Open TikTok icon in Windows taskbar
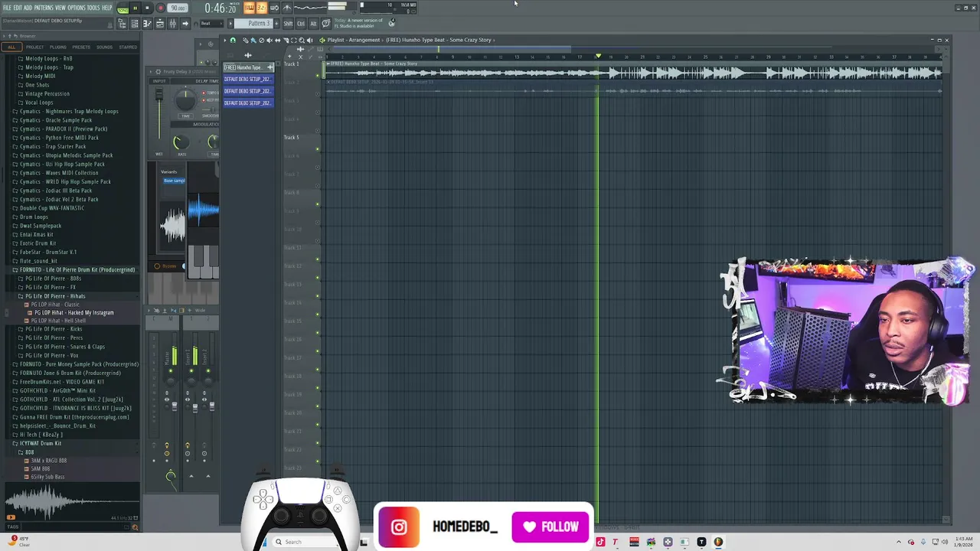The width and height of the screenshot is (980, 551). (600, 542)
